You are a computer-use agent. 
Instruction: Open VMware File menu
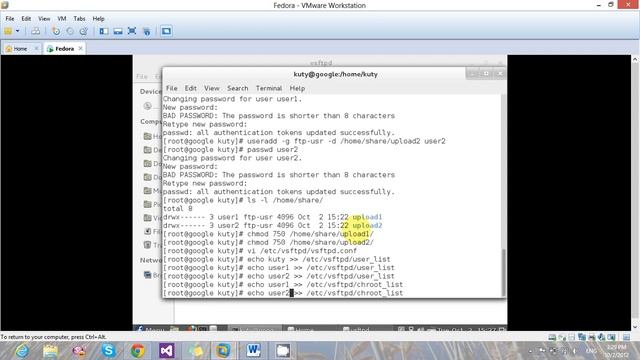(x=10, y=19)
